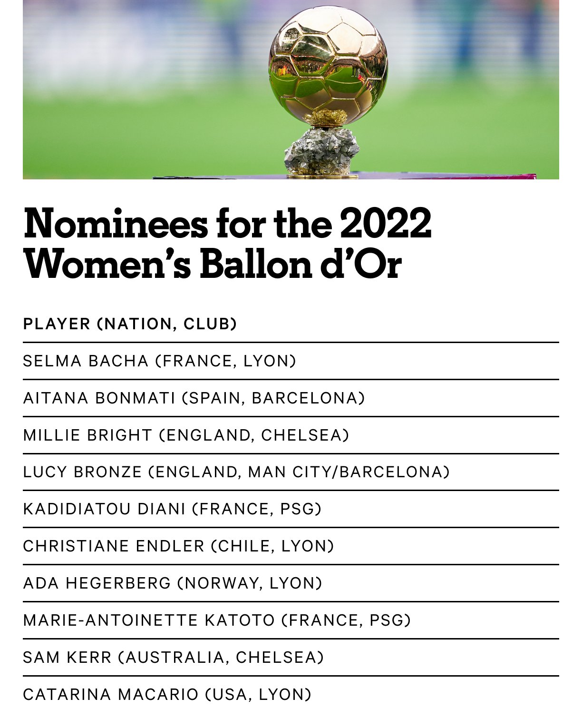Select the Ada Hegerberg row

pos(291,583)
